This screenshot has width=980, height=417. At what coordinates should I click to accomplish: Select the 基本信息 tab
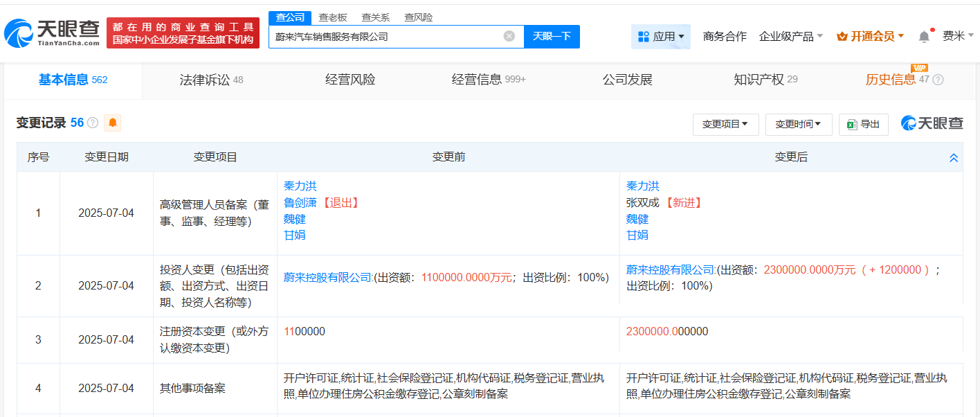(x=73, y=80)
